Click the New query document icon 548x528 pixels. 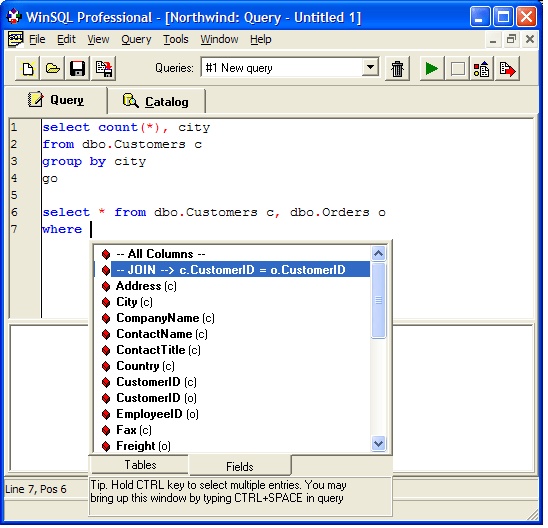(x=28, y=68)
